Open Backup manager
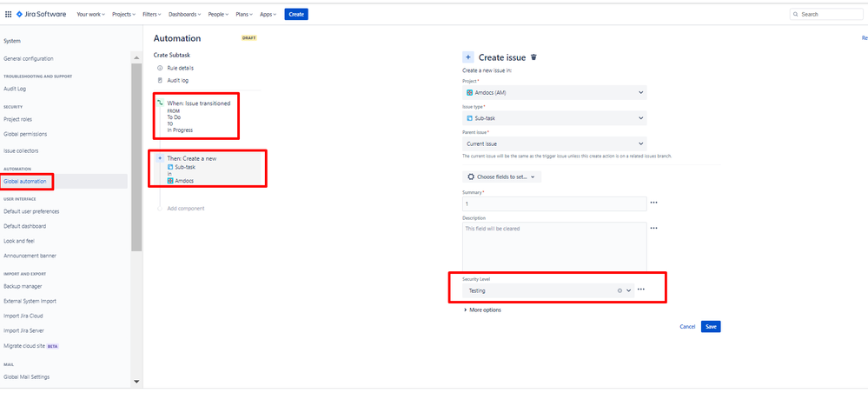This screenshot has height=393, width=868. point(23,286)
